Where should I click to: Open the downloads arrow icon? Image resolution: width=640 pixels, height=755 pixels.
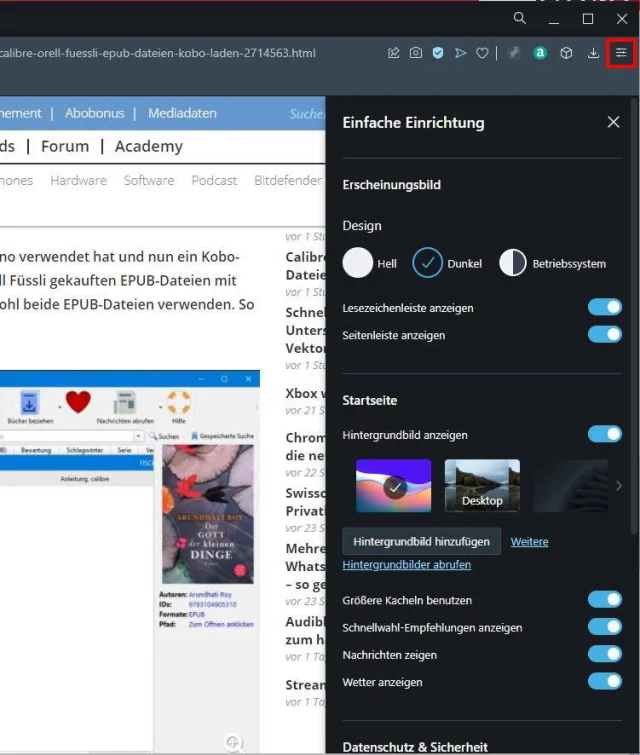tap(593, 53)
